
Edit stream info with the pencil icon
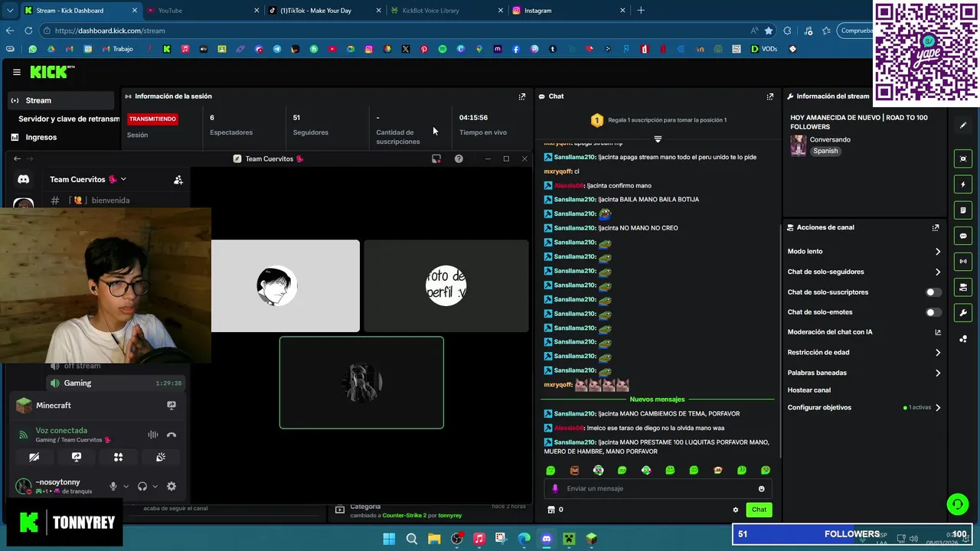pyautogui.click(x=963, y=126)
